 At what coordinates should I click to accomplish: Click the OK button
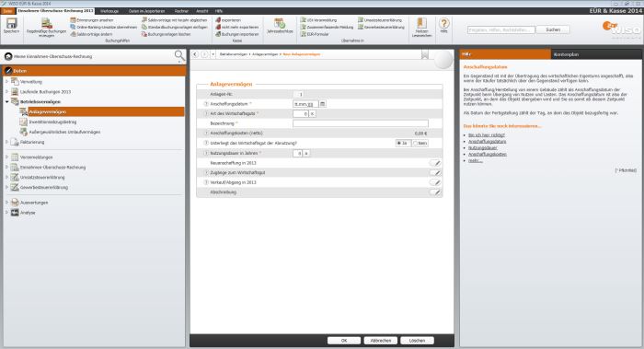pyautogui.click(x=344, y=341)
